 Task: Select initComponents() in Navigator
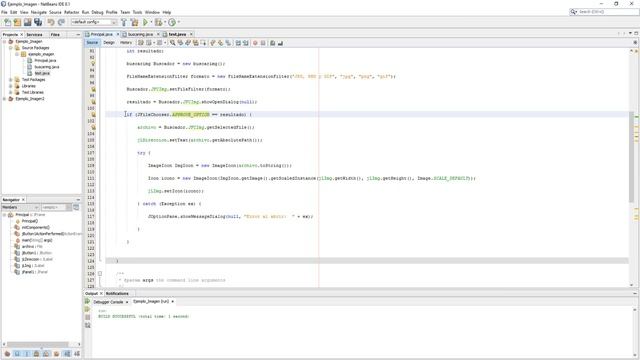(x=35, y=227)
